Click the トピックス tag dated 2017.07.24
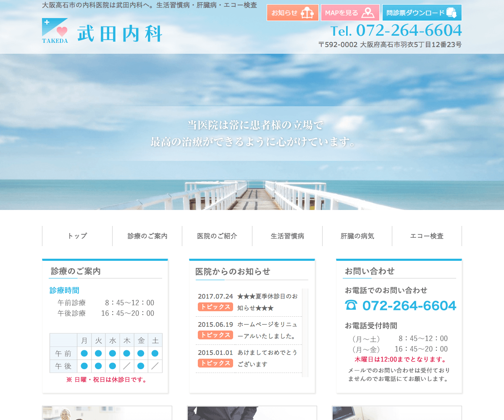The image size is (504, 420). (x=215, y=307)
